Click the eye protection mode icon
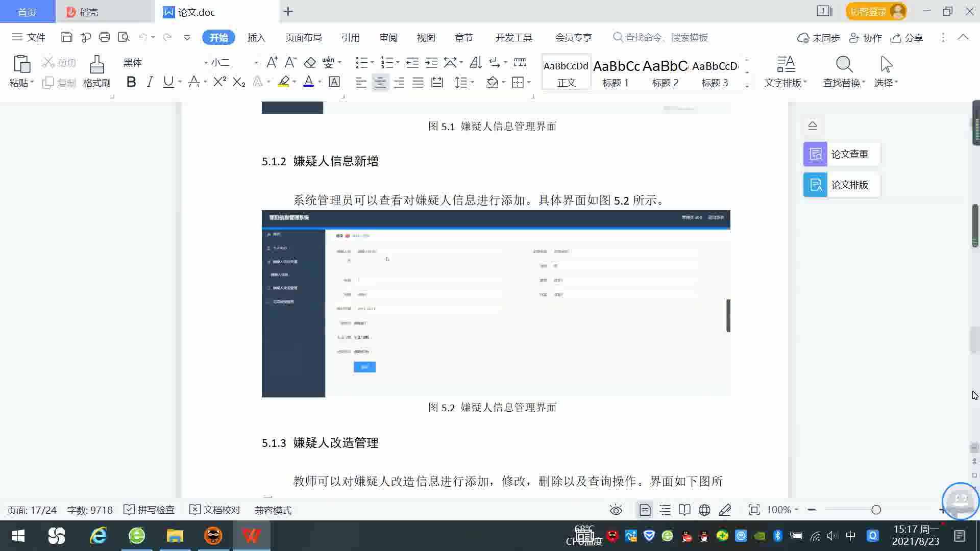Image resolution: width=980 pixels, height=551 pixels. tap(616, 510)
